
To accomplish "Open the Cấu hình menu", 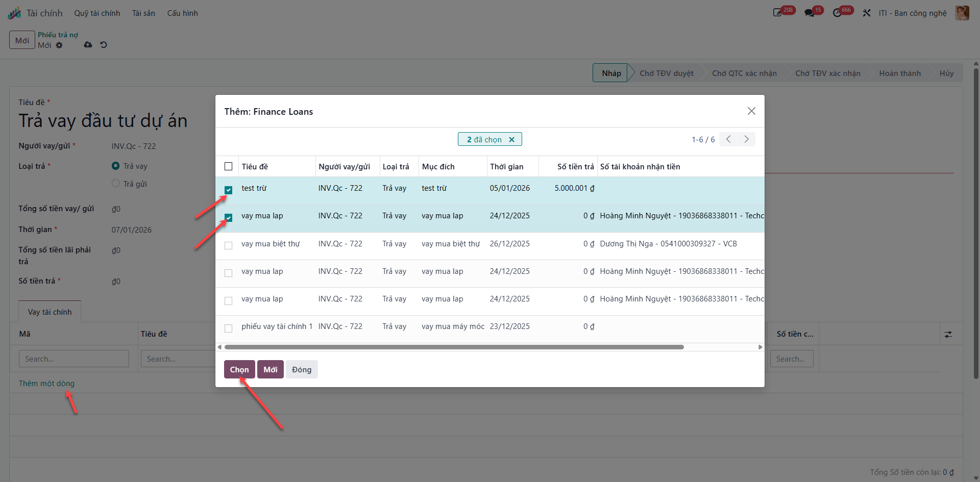I will pyautogui.click(x=182, y=13).
